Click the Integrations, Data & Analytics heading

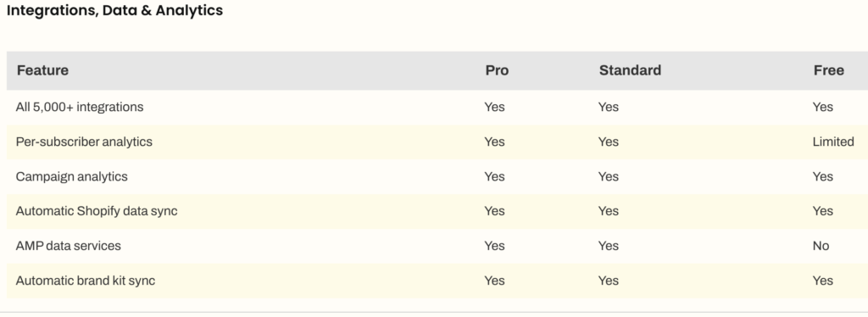pyautogui.click(x=114, y=10)
